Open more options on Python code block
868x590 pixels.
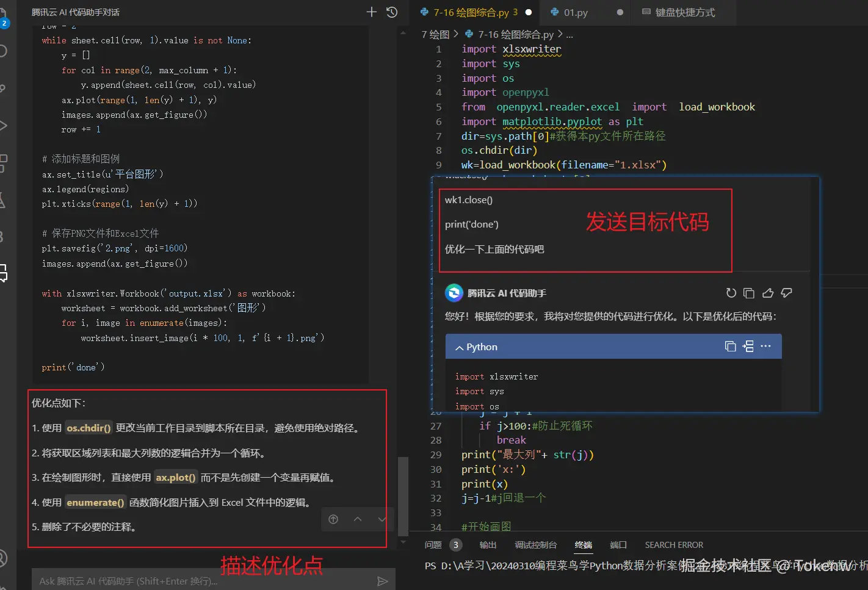[x=766, y=346]
